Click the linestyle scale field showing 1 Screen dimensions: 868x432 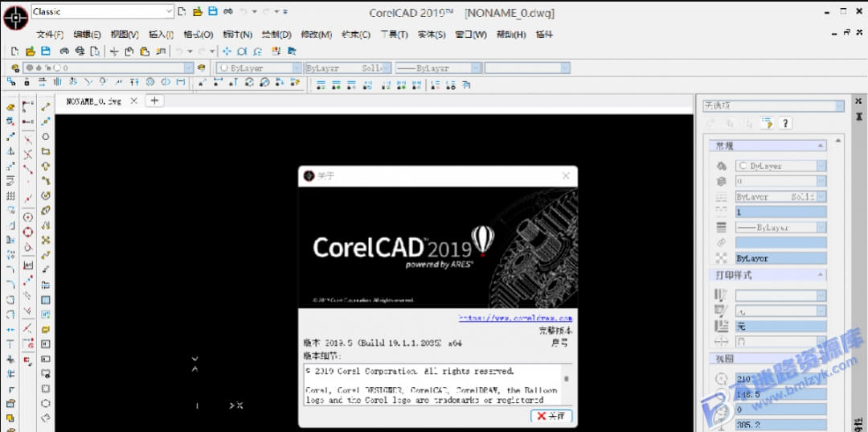(x=780, y=212)
